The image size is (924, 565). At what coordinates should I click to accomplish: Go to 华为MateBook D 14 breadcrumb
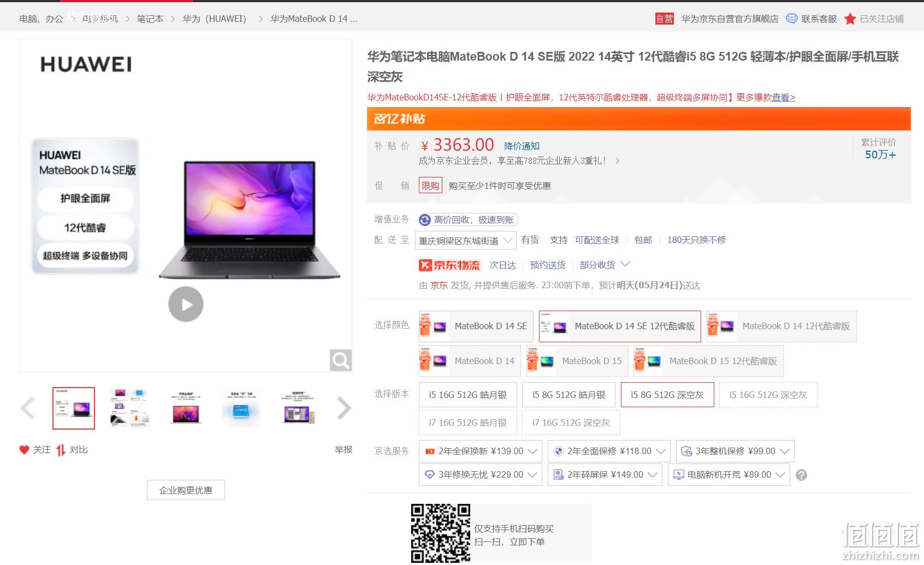tap(314, 19)
